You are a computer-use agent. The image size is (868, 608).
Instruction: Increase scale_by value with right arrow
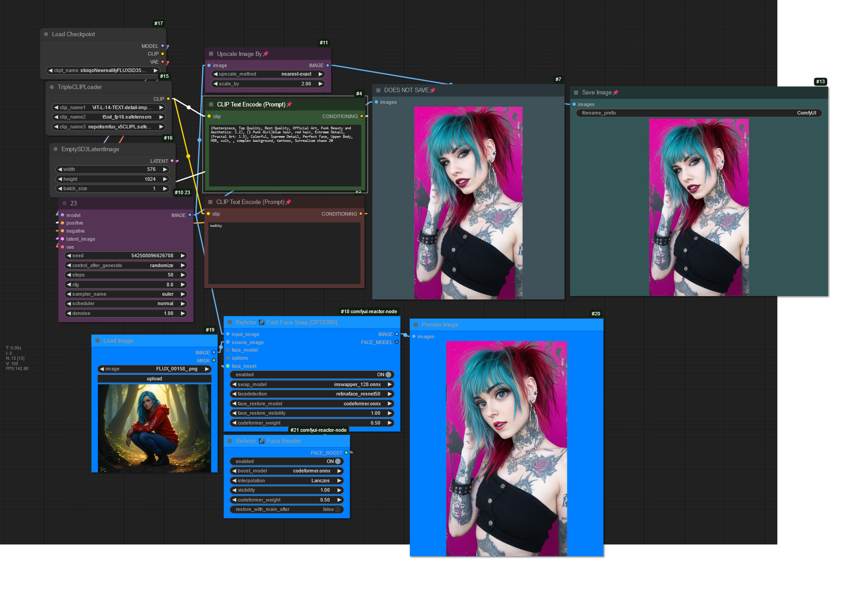[x=321, y=84]
